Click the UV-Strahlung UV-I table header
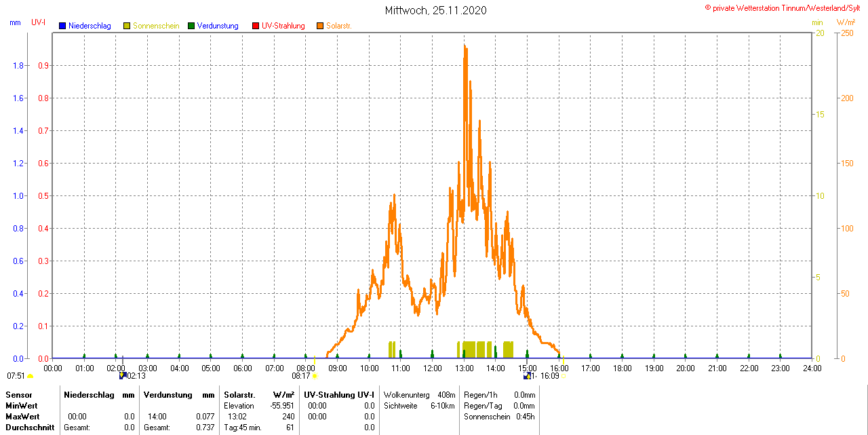The width and height of the screenshot is (868, 435). coord(339,395)
